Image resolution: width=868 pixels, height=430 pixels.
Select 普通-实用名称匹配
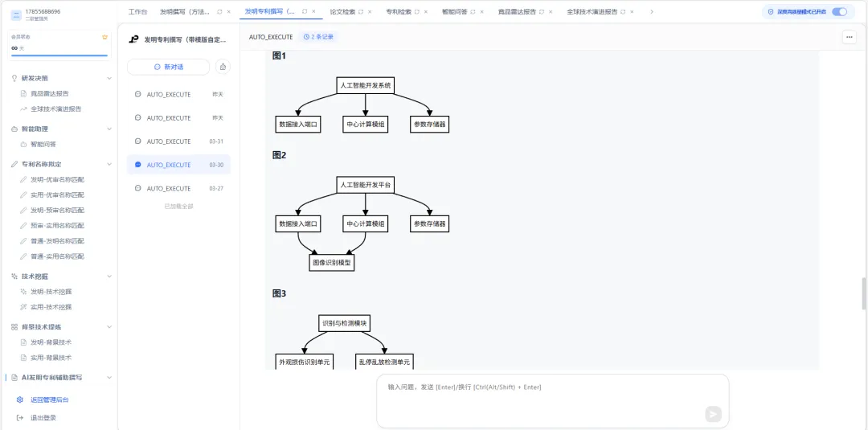click(x=58, y=256)
